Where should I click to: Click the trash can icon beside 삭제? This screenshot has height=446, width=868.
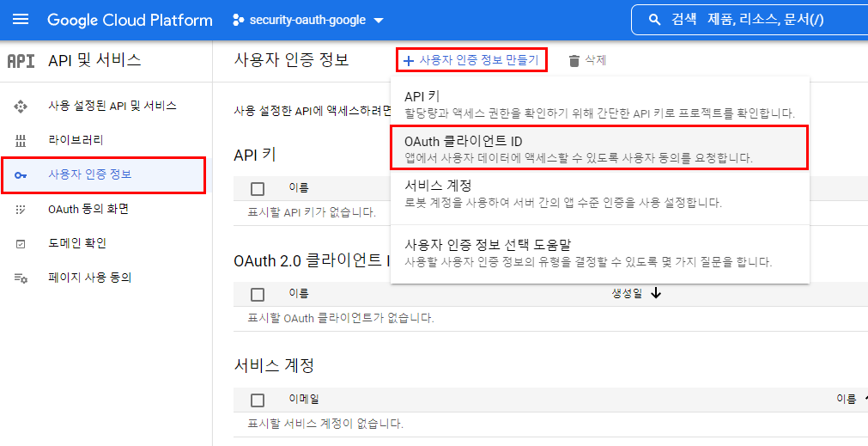[574, 61]
